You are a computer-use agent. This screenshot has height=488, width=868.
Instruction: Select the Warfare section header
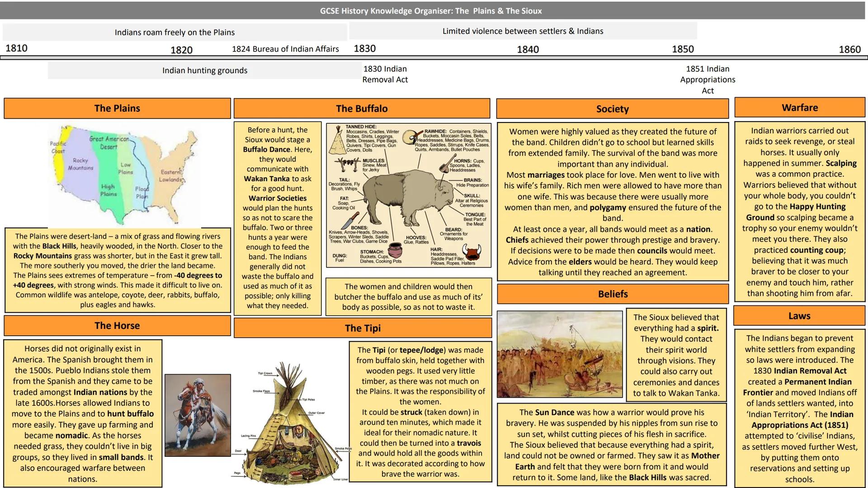(799, 108)
